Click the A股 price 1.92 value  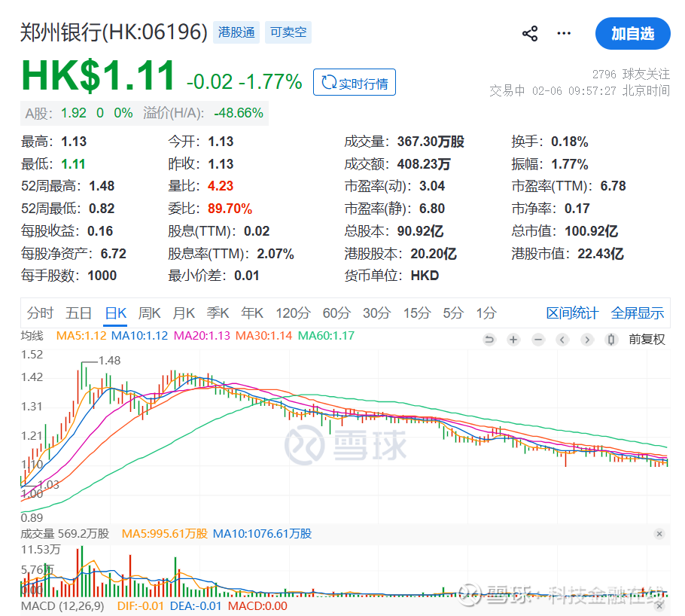pos(74,113)
